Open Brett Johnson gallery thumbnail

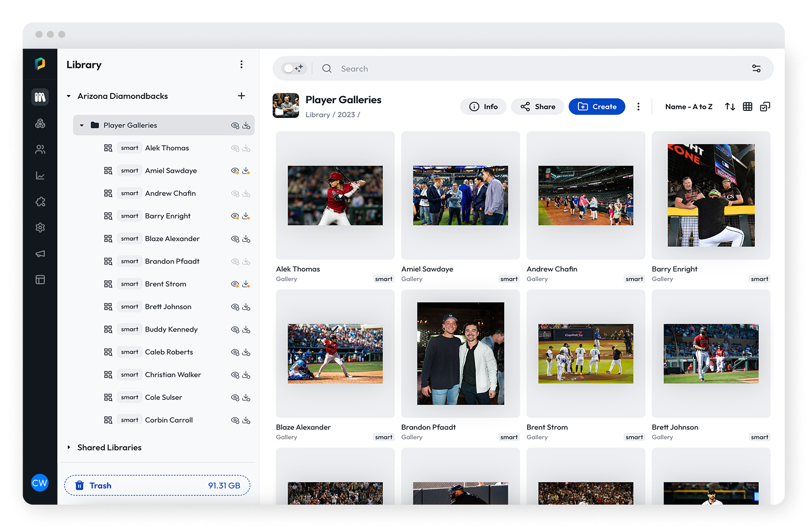pos(711,354)
